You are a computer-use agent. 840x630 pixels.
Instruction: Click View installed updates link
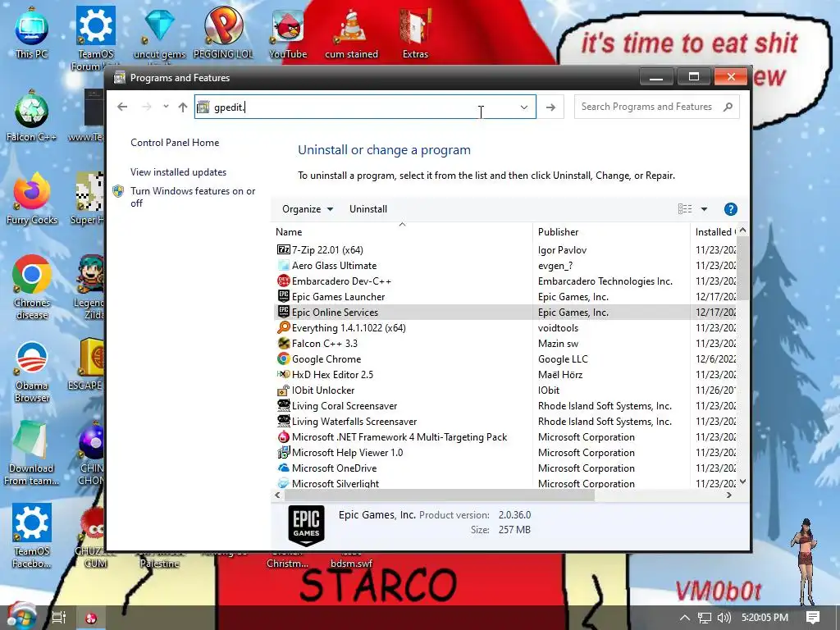[x=178, y=172]
